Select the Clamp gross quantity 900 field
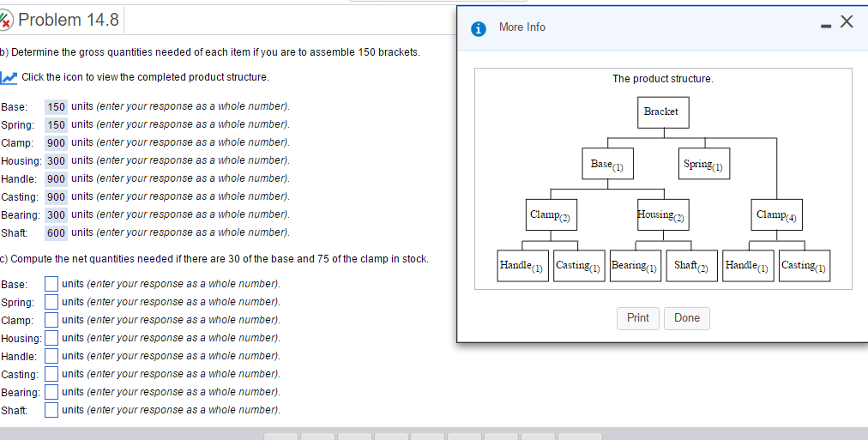 pos(56,142)
